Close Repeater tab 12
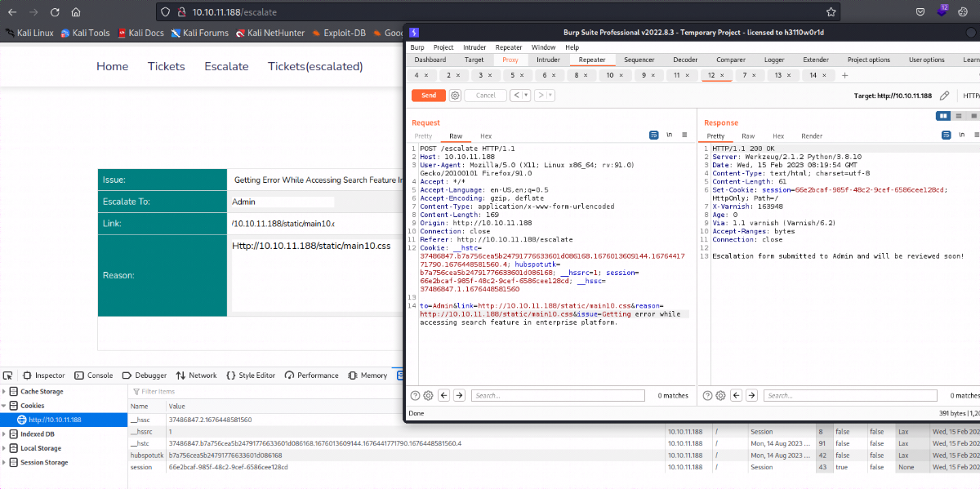Image resolution: width=980 pixels, height=489 pixels. (723, 75)
